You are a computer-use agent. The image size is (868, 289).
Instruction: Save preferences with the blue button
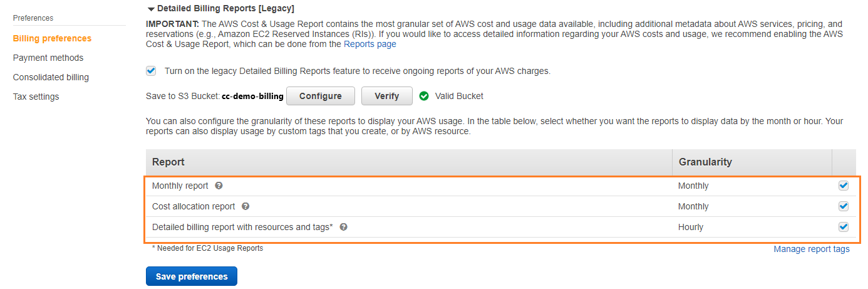click(192, 276)
